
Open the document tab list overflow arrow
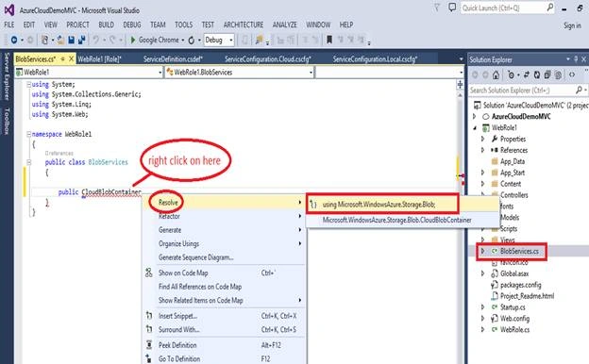pyautogui.click(x=461, y=59)
